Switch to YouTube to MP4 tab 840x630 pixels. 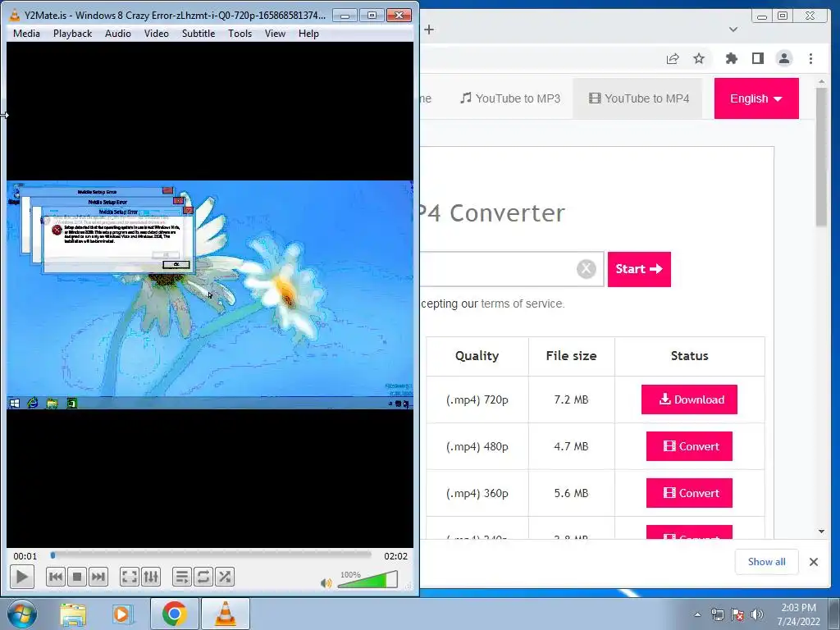[x=638, y=98]
